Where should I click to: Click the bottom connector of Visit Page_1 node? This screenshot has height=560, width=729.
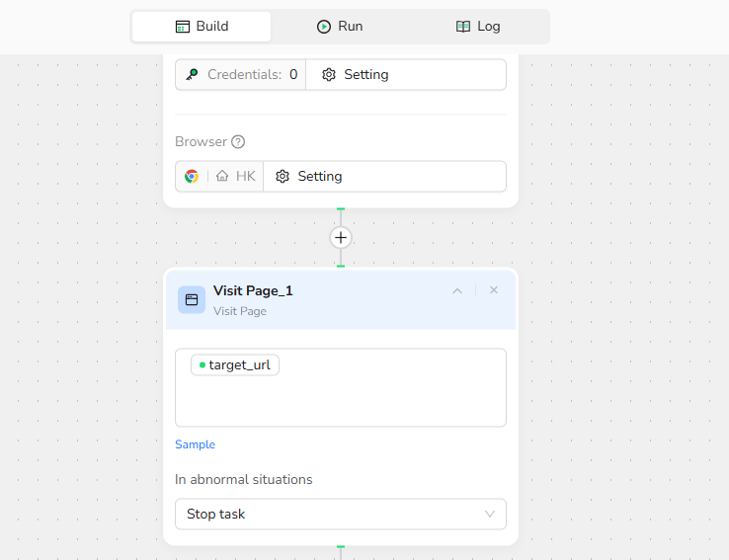[341, 546]
